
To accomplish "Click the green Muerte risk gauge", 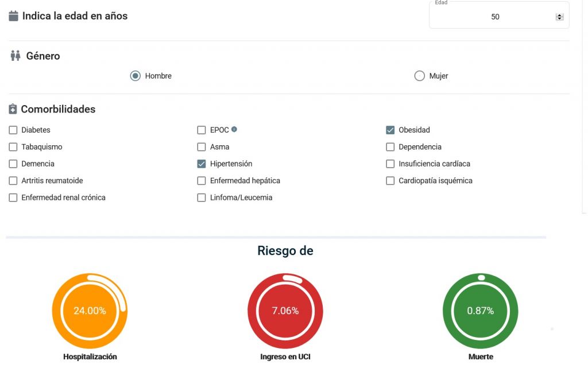I will (480, 311).
